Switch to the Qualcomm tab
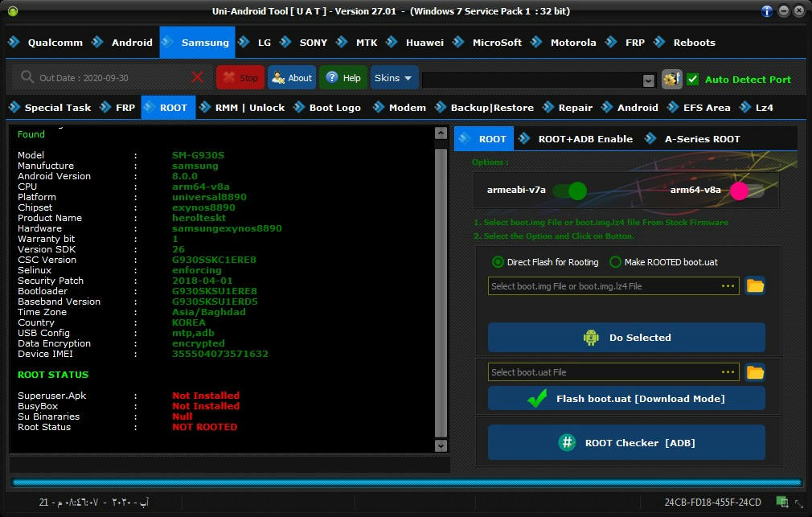 45,43
